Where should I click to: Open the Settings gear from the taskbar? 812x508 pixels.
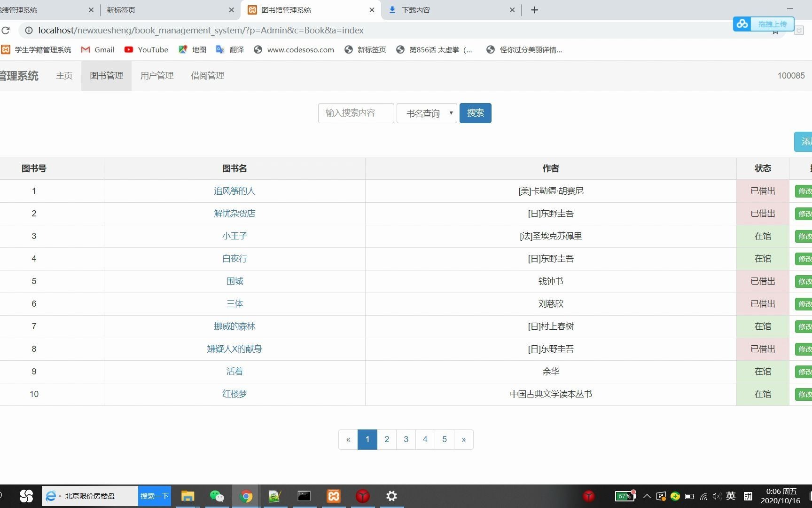391,496
